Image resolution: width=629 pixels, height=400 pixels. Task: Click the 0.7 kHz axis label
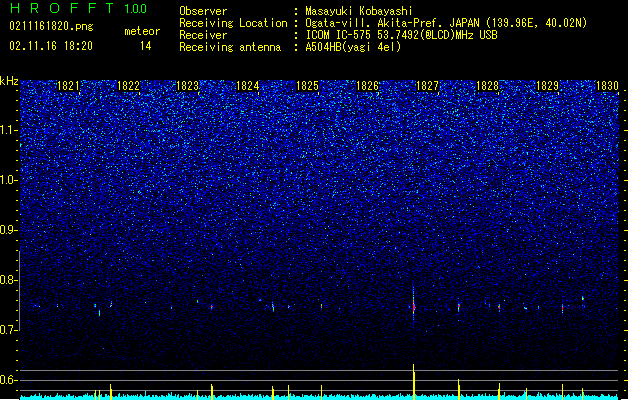[9, 330]
